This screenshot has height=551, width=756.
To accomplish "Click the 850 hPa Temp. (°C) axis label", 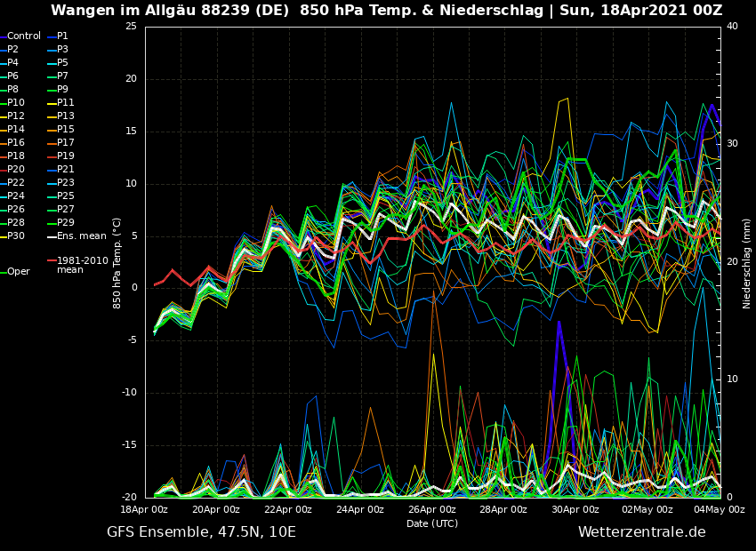I will pos(117,263).
